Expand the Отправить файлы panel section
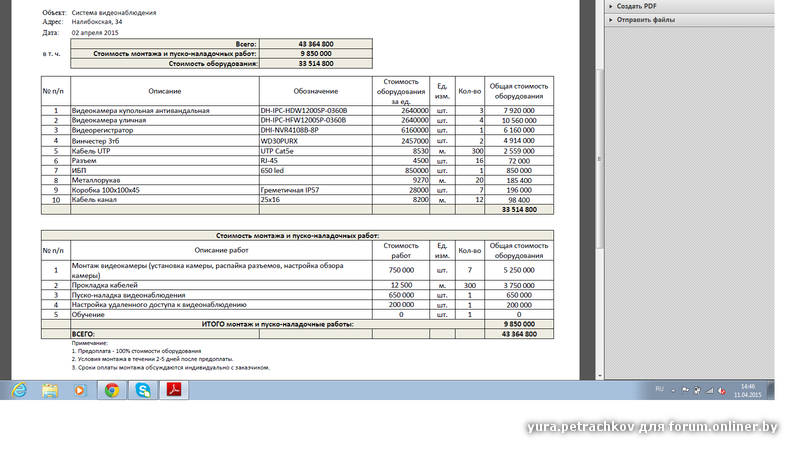The width and height of the screenshot is (800, 450). (x=645, y=20)
